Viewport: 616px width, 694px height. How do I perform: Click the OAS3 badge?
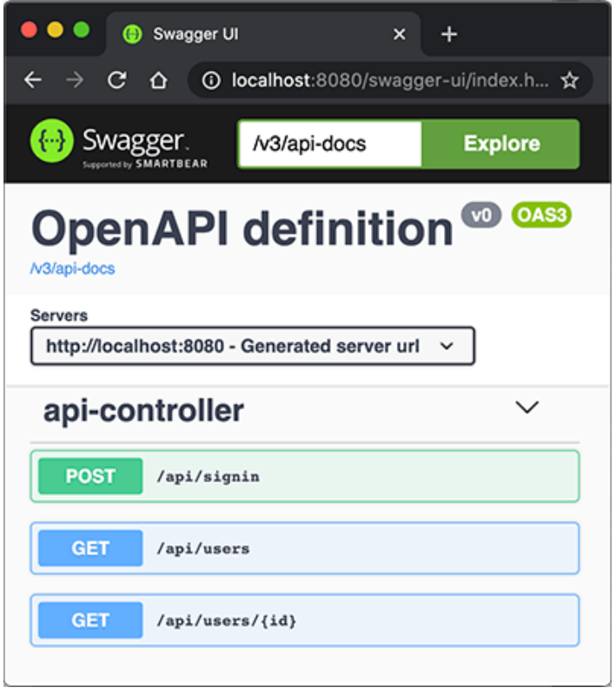(x=541, y=215)
